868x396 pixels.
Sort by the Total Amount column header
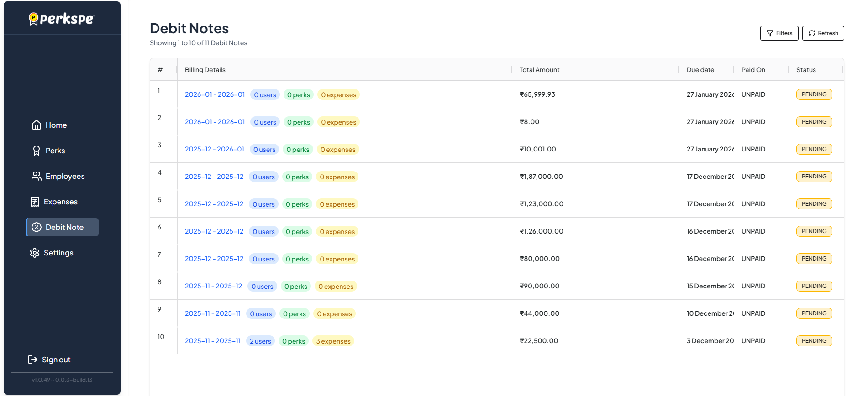[539, 70]
